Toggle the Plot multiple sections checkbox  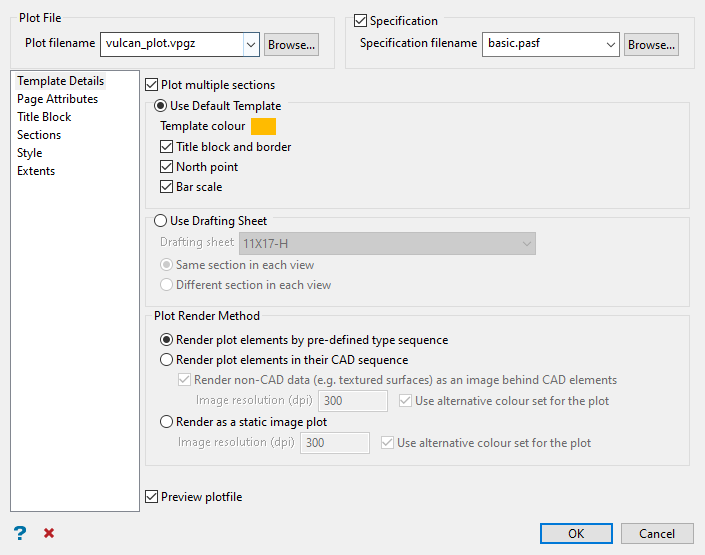click(x=153, y=85)
